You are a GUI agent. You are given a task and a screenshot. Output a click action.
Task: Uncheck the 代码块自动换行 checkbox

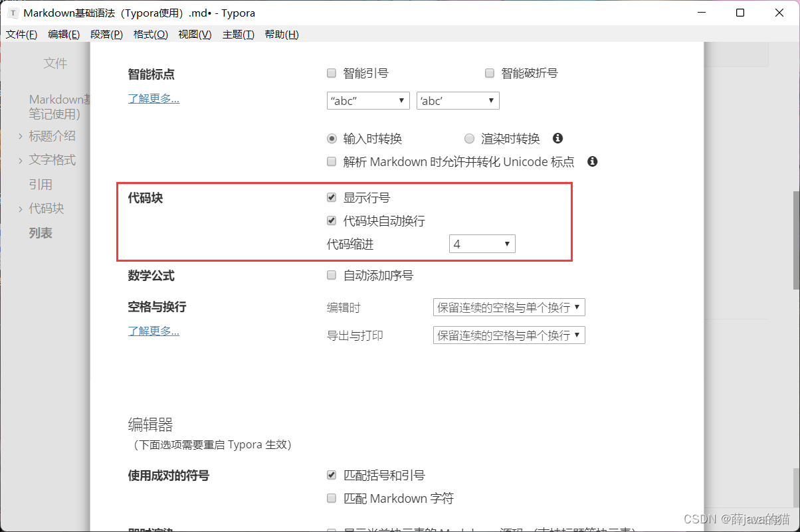pyautogui.click(x=332, y=221)
